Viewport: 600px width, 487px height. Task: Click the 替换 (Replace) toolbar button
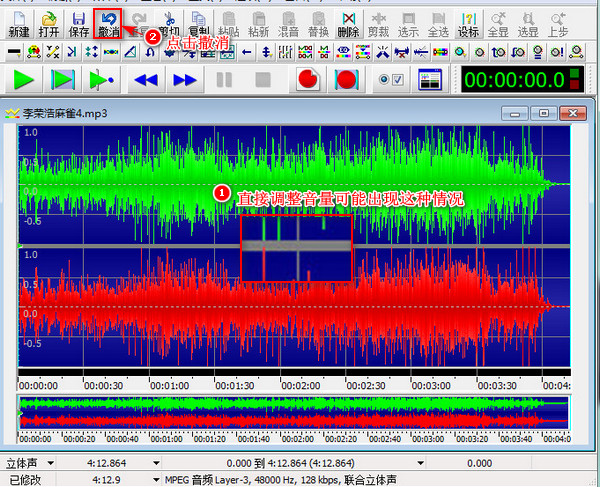(318, 24)
